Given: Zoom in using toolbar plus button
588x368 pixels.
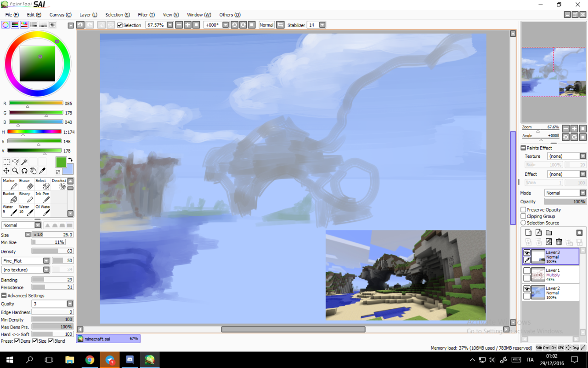Looking at the screenshot, I should [187, 25].
